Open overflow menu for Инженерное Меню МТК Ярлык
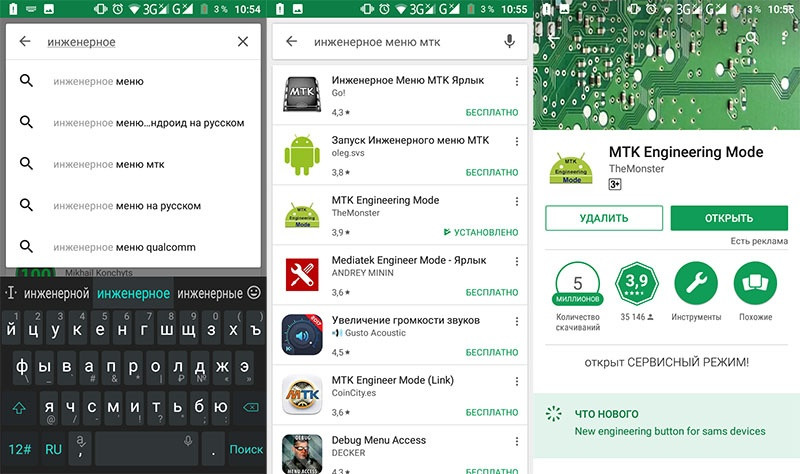The width and height of the screenshot is (800, 474). click(x=517, y=81)
